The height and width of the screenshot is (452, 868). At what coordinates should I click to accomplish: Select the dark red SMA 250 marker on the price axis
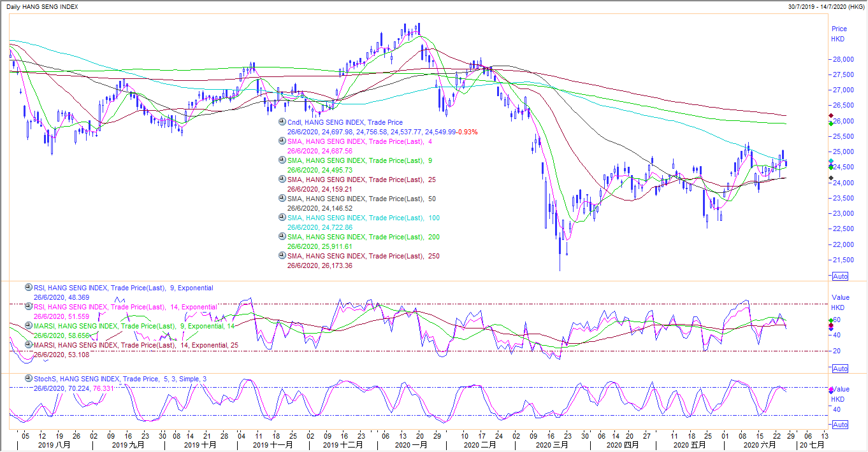831,116
